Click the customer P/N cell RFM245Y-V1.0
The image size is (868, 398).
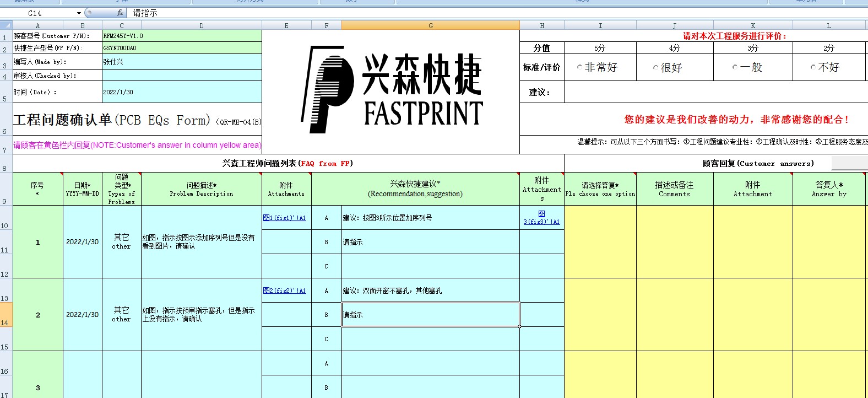(182, 36)
